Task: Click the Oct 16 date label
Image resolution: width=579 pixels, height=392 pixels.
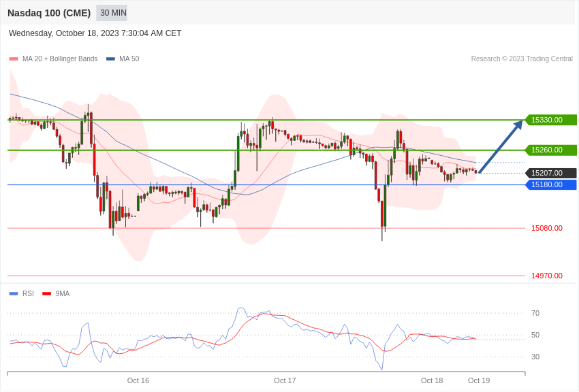Action: tap(138, 380)
